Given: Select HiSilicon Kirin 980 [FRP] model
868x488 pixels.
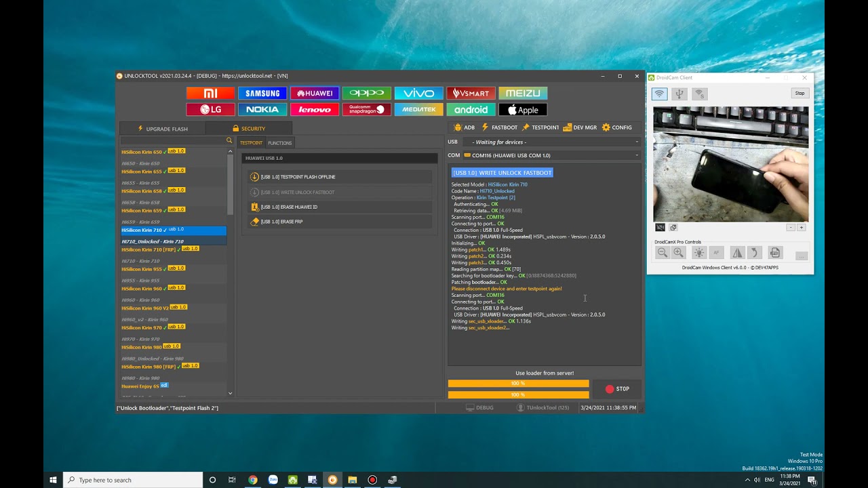Looking at the screenshot, I should click(174, 367).
